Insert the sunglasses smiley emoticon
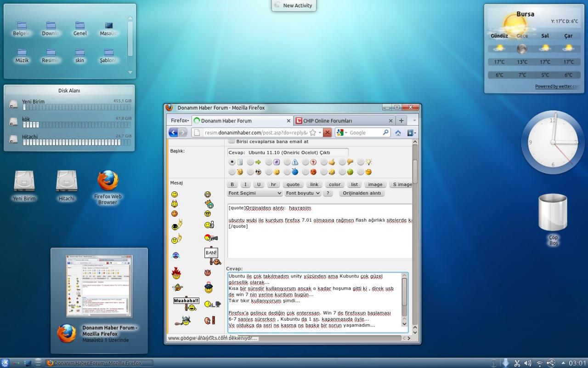The width and height of the screenshot is (588, 368). [208, 213]
